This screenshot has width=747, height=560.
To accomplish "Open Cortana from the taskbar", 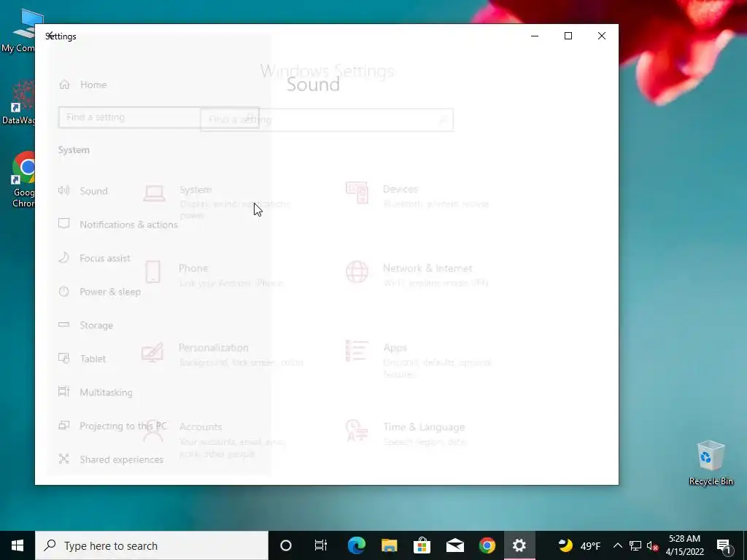I will [286, 545].
